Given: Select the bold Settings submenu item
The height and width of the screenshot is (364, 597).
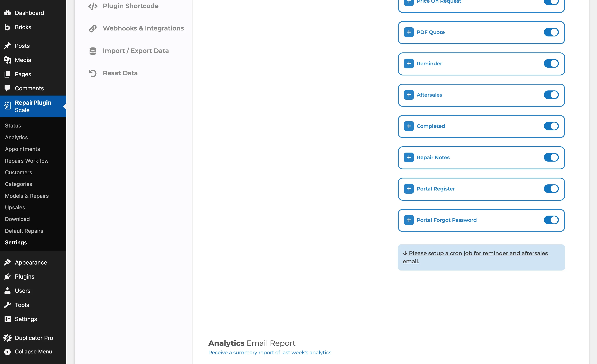Looking at the screenshot, I should point(16,242).
